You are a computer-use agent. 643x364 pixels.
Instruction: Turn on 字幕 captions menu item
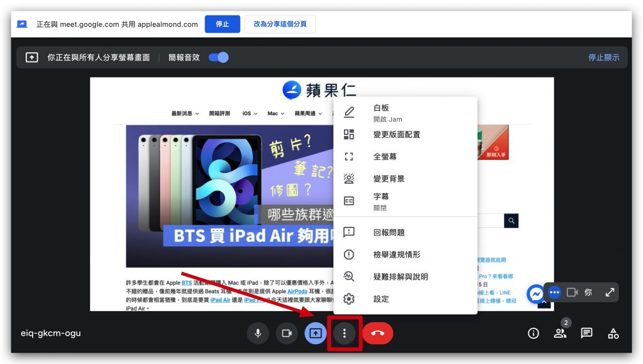pyautogui.click(x=405, y=202)
